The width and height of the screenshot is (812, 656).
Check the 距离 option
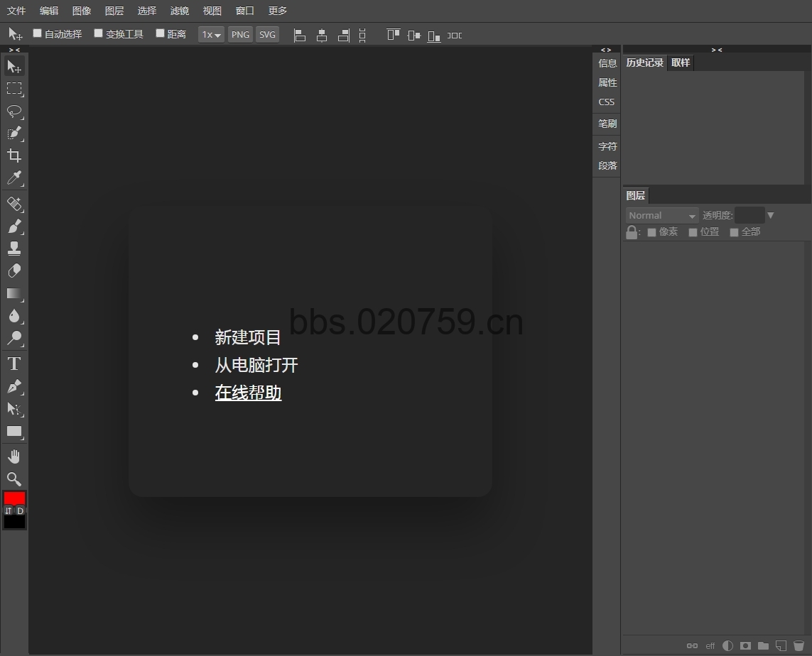(x=160, y=33)
